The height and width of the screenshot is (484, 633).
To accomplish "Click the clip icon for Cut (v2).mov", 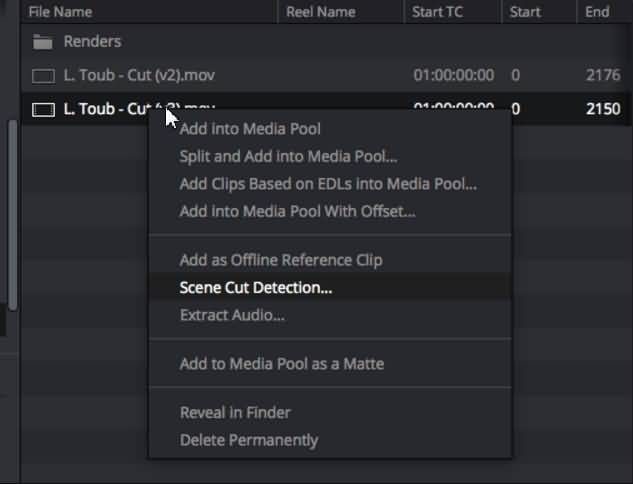I will (x=43, y=76).
